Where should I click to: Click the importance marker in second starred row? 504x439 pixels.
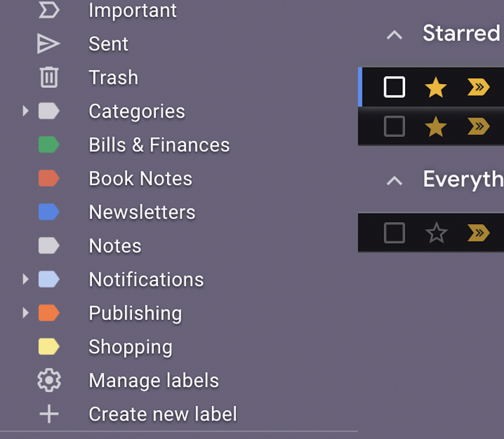coord(478,126)
